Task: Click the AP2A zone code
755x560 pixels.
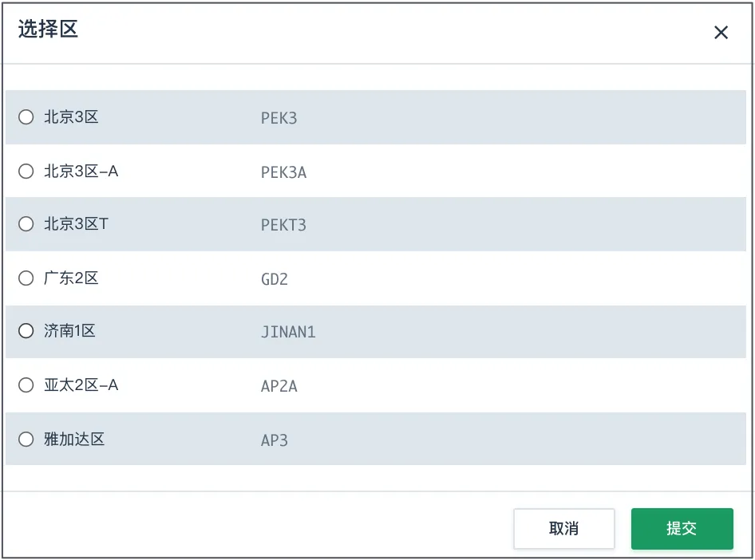Action: pos(279,386)
